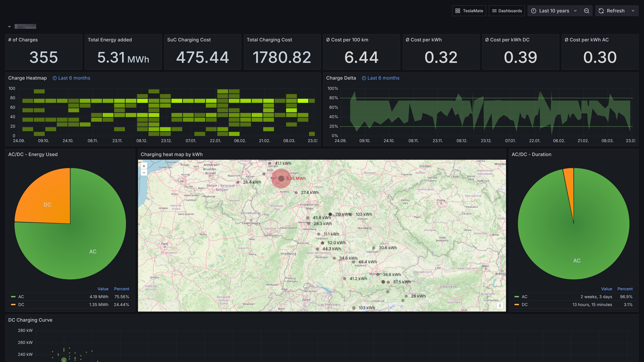This screenshot has height=362, width=644.
Task: Toggle AC series in Energy Used legend
Action: [x=21, y=297]
